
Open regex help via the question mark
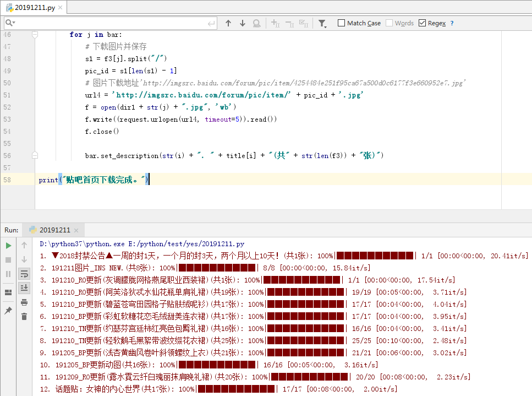click(451, 23)
